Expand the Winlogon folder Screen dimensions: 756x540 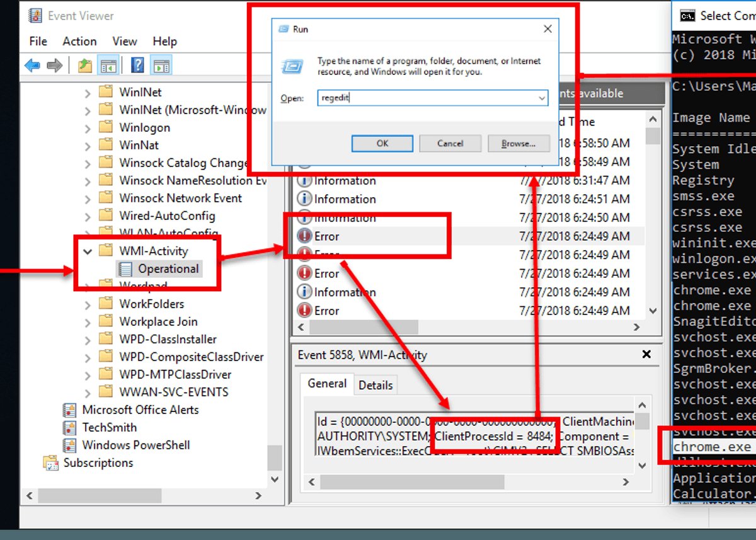88,127
